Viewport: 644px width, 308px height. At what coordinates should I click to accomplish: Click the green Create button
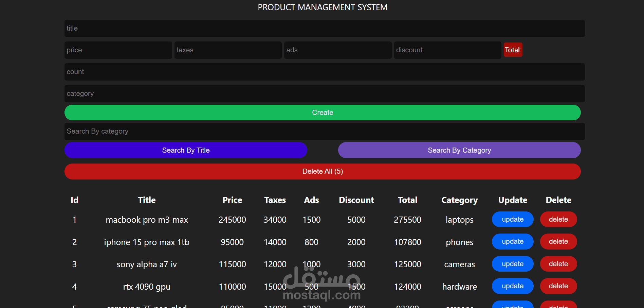pyautogui.click(x=323, y=113)
